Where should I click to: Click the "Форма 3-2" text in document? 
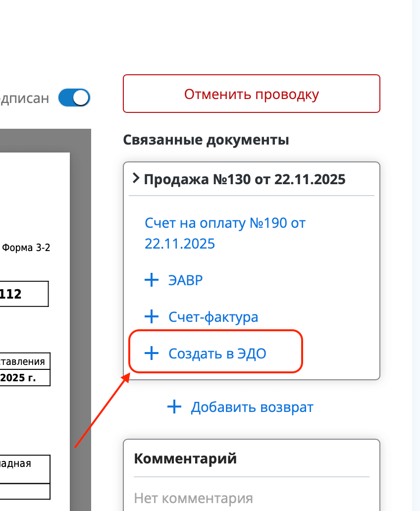[x=26, y=248]
